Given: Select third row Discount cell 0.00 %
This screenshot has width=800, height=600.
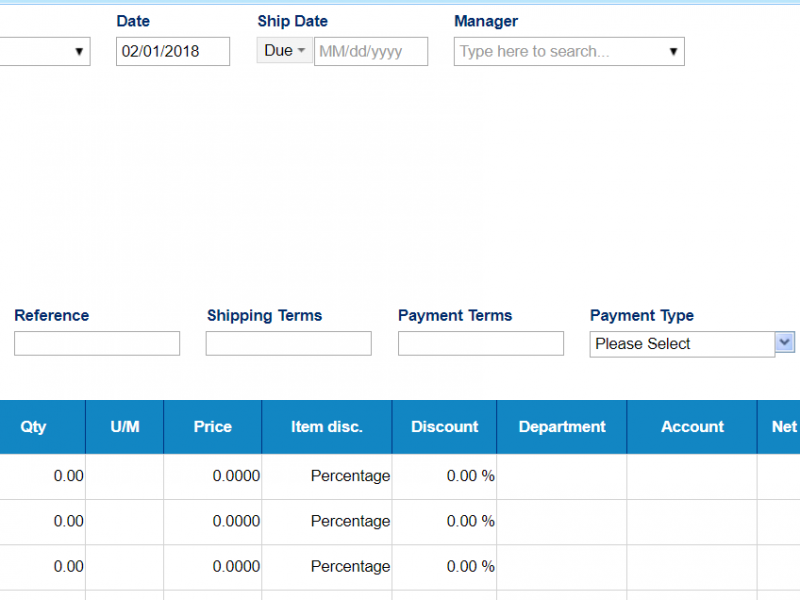Looking at the screenshot, I should coord(444,567).
